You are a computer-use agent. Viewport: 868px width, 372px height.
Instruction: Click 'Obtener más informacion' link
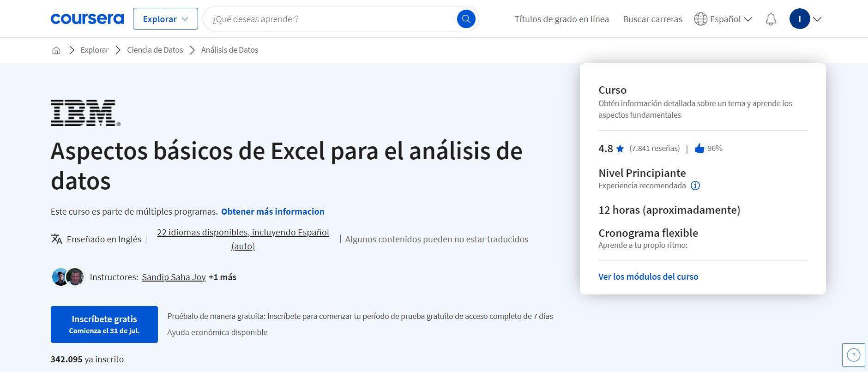point(273,211)
